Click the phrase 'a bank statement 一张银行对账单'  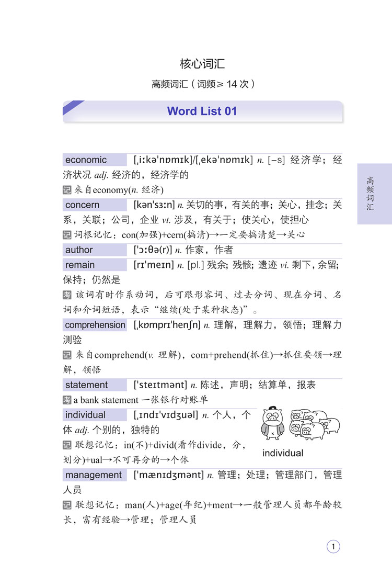tap(141, 400)
